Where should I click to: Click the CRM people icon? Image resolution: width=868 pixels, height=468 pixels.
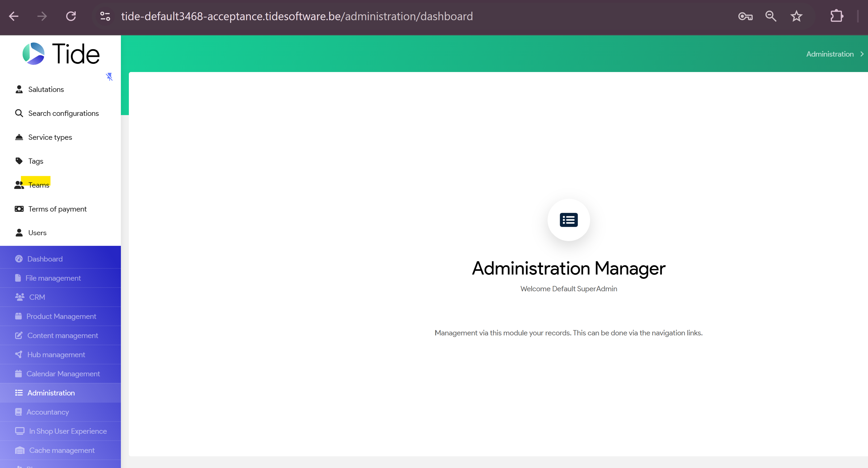20,297
